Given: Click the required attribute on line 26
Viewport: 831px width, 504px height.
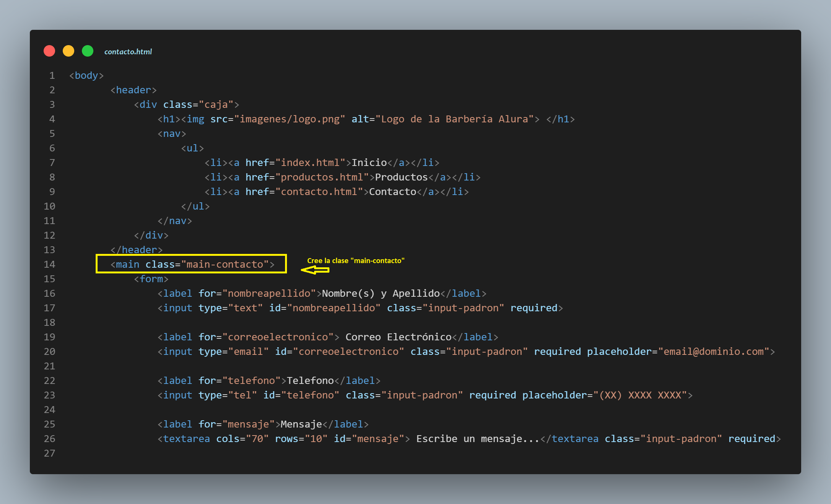Looking at the screenshot, I should coord(752,439).
